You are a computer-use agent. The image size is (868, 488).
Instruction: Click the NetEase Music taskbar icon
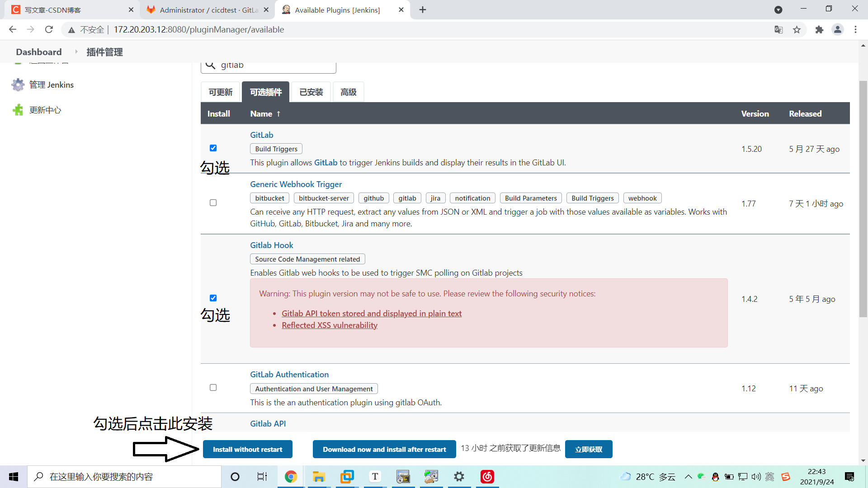coord(487,477)
